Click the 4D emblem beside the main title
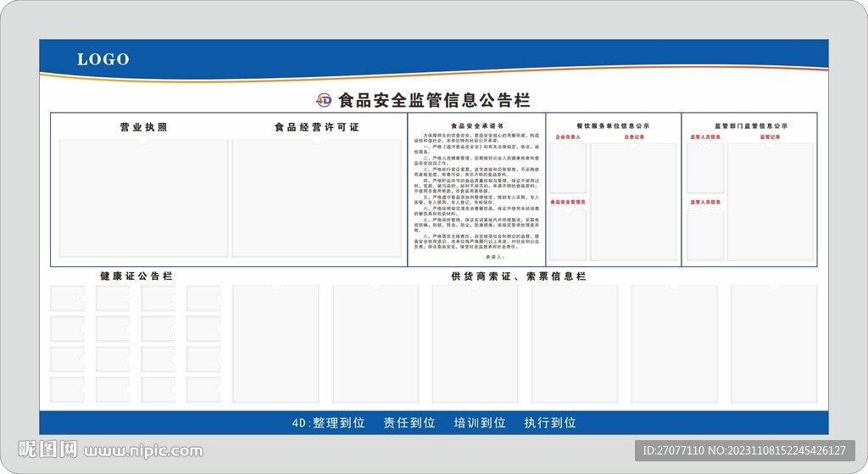The image size is (868, 474). (324, 100)
